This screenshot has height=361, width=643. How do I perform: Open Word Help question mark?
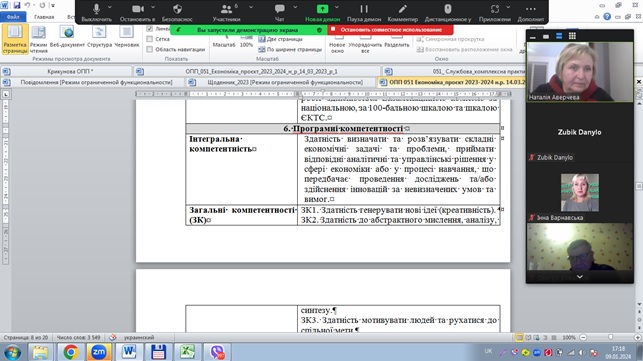pyautogui.click(x=607, y=17)
